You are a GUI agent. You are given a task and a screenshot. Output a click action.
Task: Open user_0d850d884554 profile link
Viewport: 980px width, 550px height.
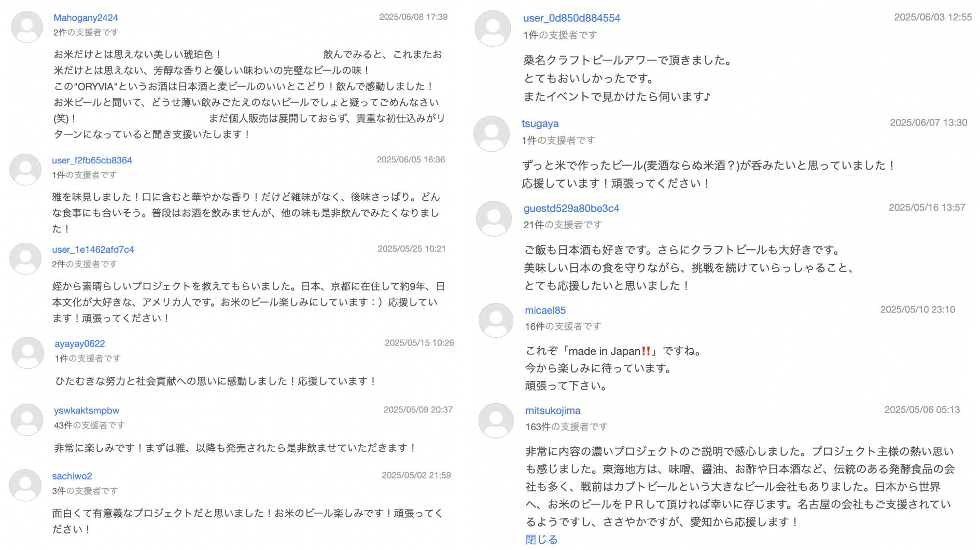pyautogui.click(x=571, y=18)
